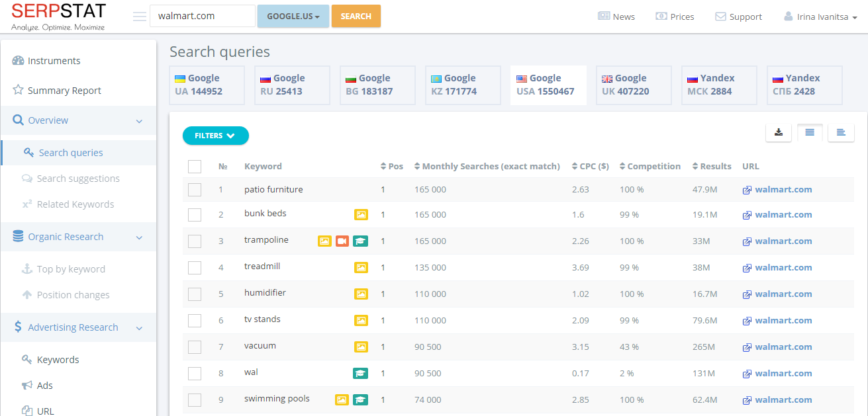Check the box for bunk beds

194,215
